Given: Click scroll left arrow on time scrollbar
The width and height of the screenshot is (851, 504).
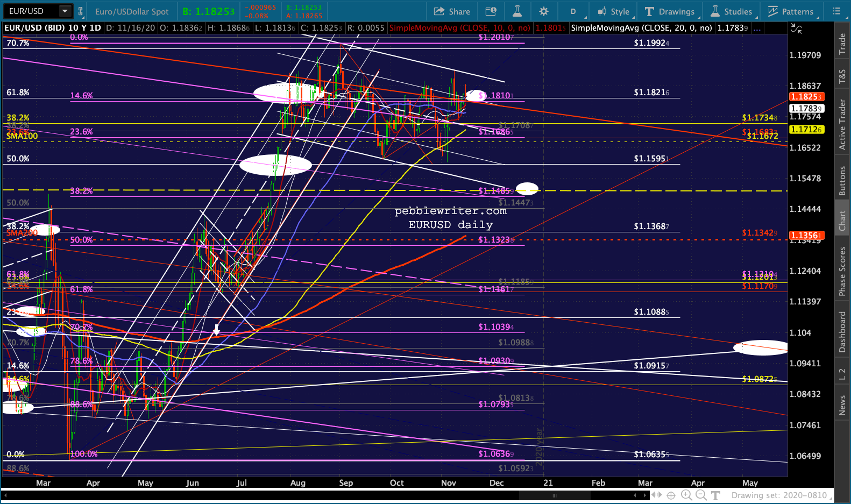Looking at the screenshot, I should pyautogui.click(x=635, y=495).
